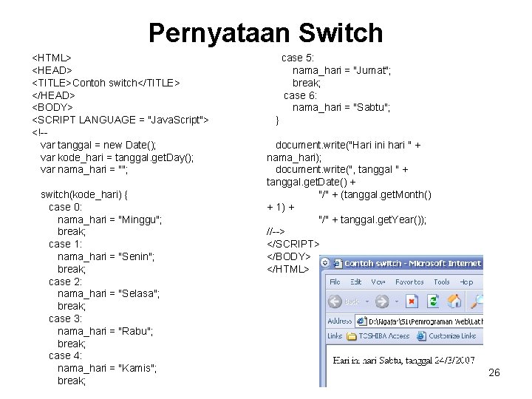Click the 'Pernyataan Switch' slide title
Screen dimensions: 532x399
pyautogui.click(x=266, y=33)
